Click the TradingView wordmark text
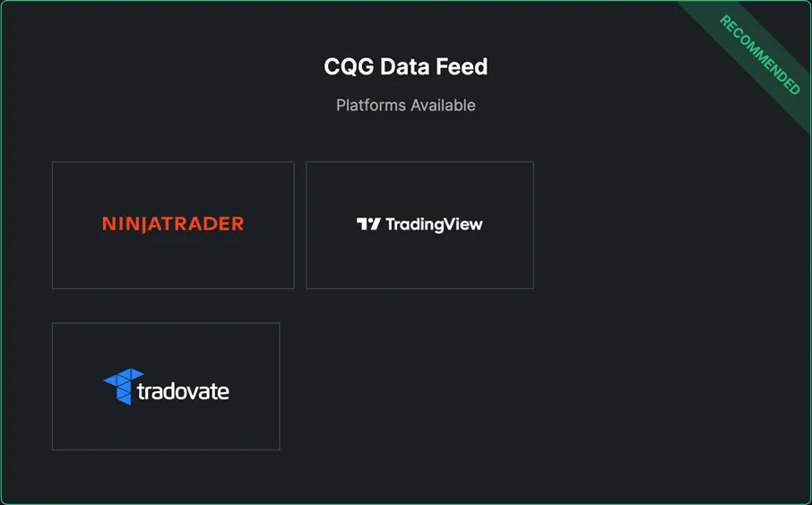The image size is (812, 505). pyautogui.click(x=434, y=225)
